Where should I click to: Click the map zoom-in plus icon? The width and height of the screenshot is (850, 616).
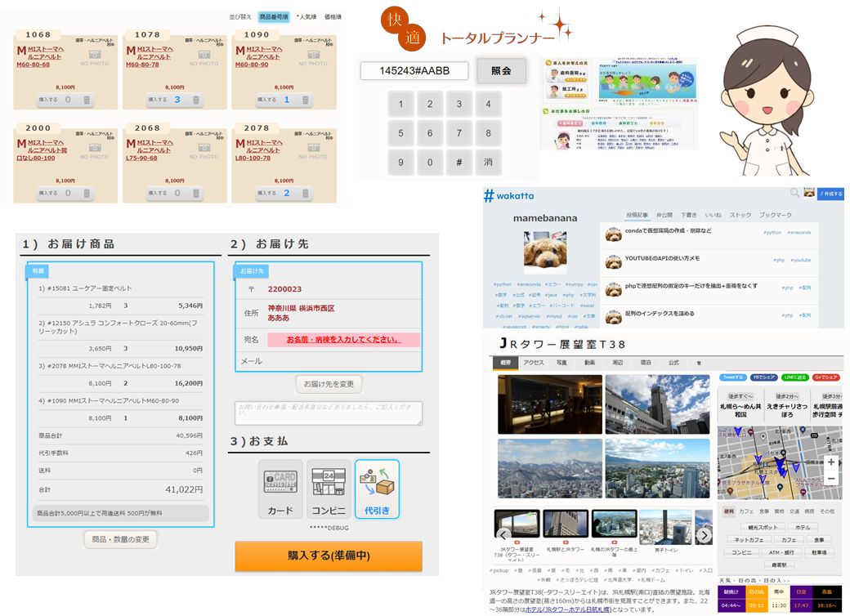pyautogui.click(x=831, y=462)
